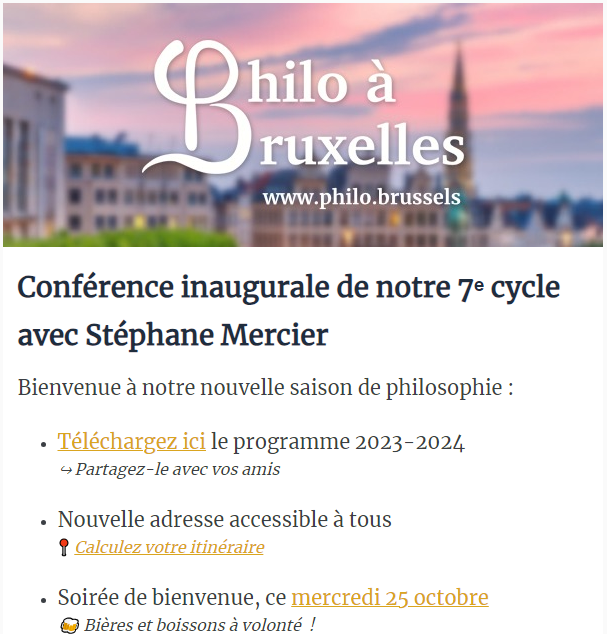Viewport: 607px width, 634px height.
Task: Click the beer mugs emoji icon
Action: tap(69, 625)
